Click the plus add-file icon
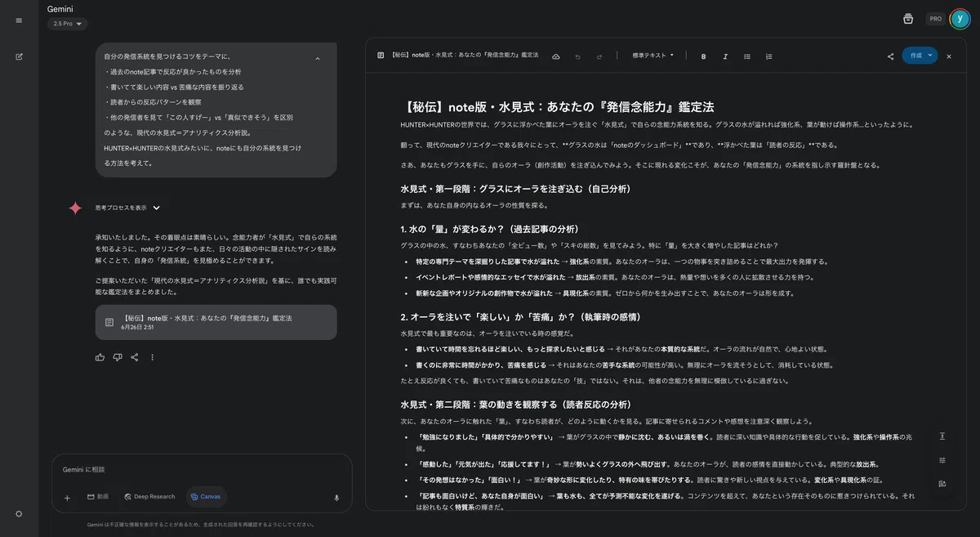The image size is (980, 537). coord(67,497)
